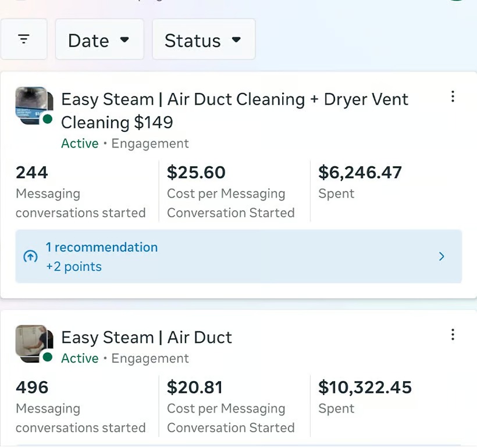
Task: Click the green active dot on $149 campaign
Action: click(48, 119)
